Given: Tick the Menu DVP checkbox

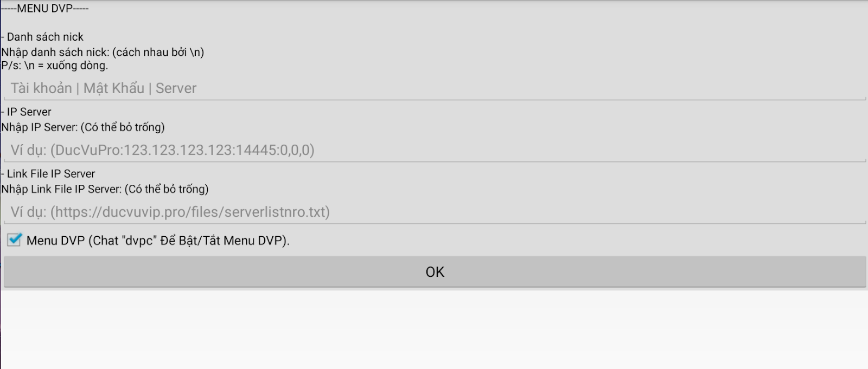Looking at the screenshot, I should [14, 240].
